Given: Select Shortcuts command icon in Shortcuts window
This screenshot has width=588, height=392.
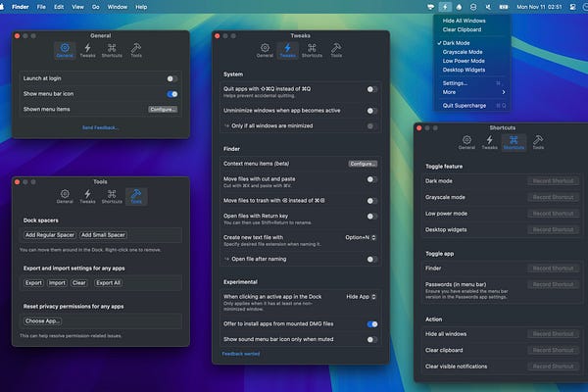Looking at the screenshot, I should [514, 142].
